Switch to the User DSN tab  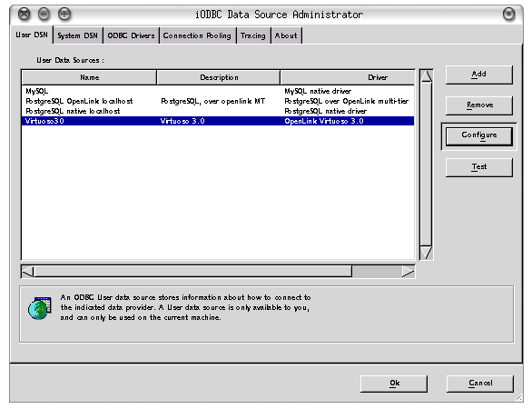[32, 35]
